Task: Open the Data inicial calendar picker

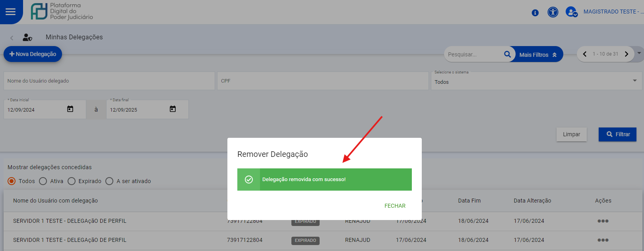Action: click(70, 109)
